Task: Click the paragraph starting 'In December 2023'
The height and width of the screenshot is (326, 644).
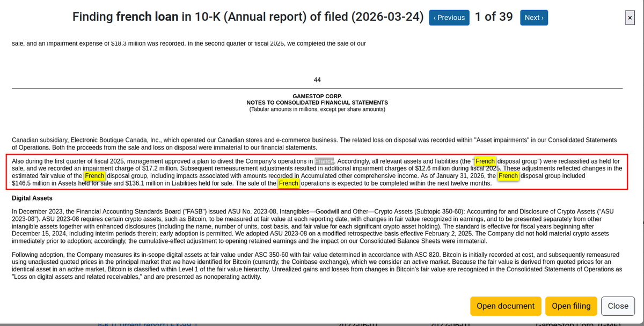Action: pyautogui.click(x=314, y=226)
